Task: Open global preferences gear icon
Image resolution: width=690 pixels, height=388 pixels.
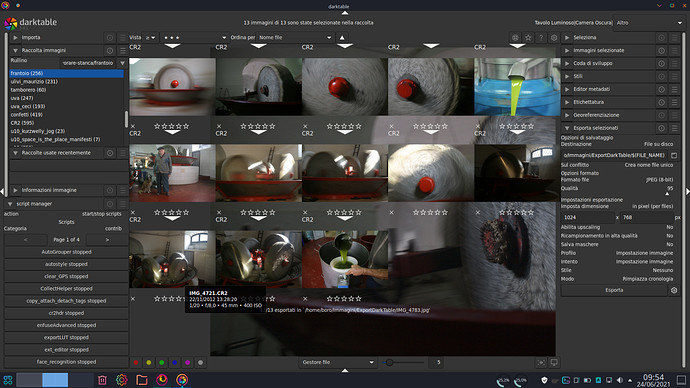Action: coord(554,38)
